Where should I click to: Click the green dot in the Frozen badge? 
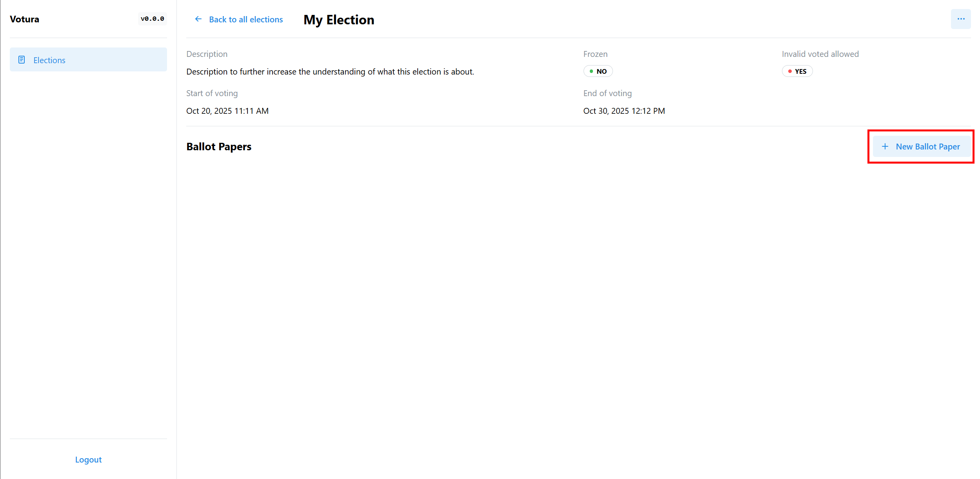591,71
